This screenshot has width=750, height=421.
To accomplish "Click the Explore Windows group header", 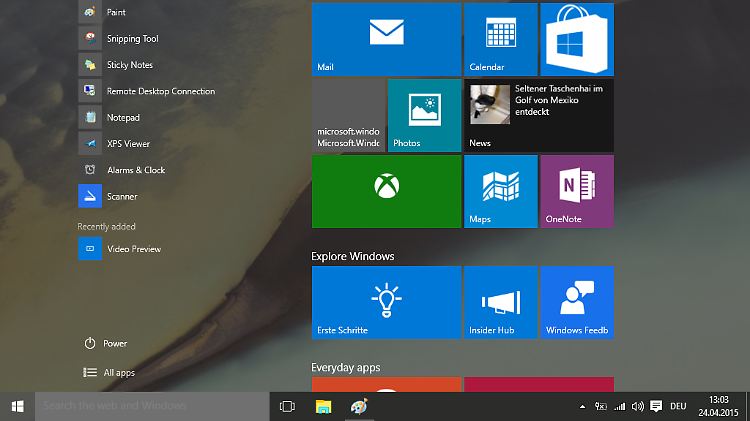I will [353, 256].
